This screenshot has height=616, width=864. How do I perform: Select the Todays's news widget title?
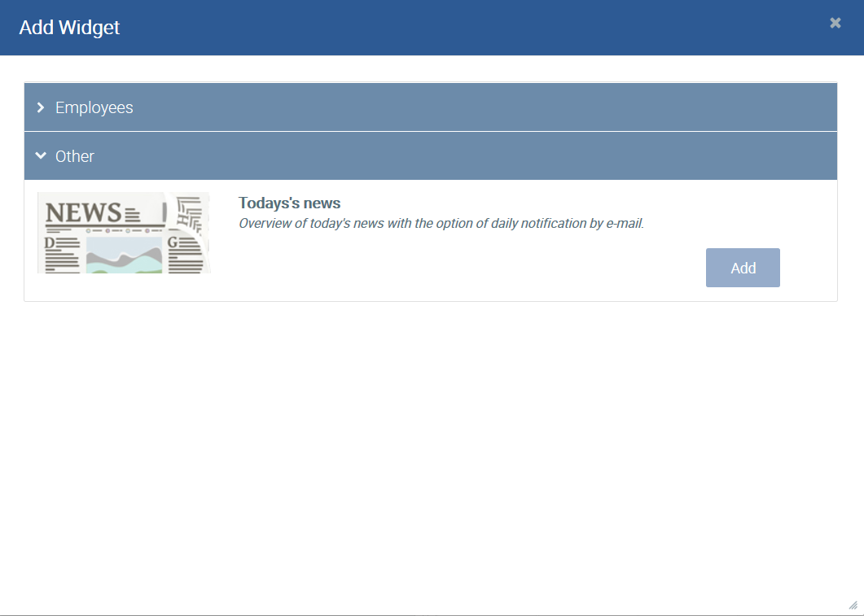[289, 203]
